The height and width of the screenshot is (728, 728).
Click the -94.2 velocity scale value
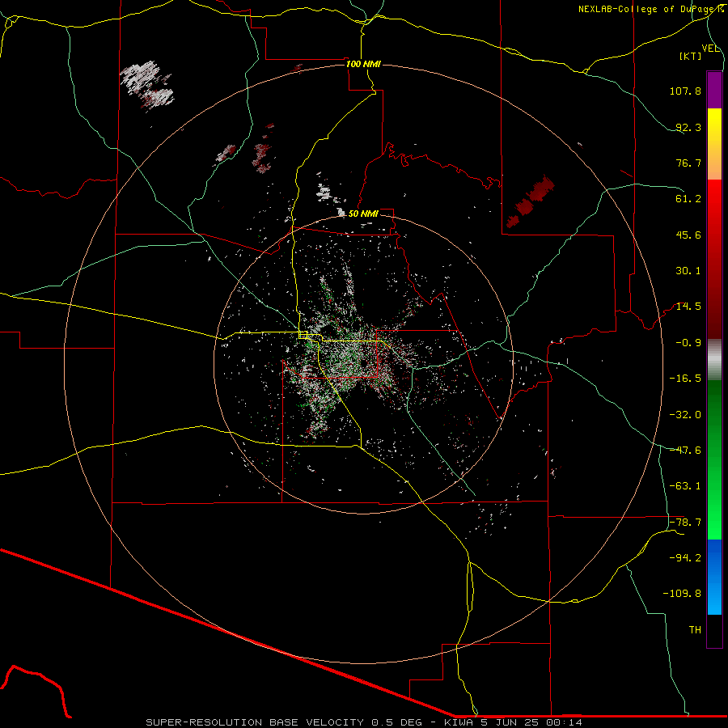click(x=685, y=557)
